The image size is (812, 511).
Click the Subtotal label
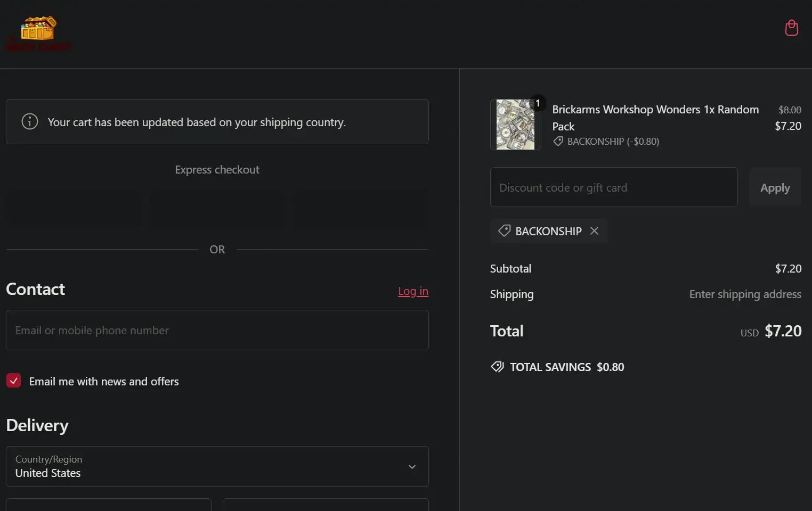coord(510,268)
